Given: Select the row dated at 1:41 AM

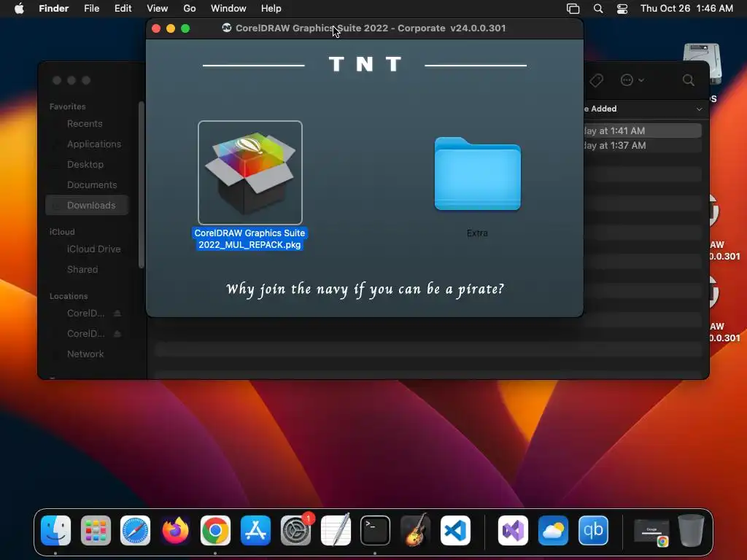Looking at the screenshot, I should point(642,131).
